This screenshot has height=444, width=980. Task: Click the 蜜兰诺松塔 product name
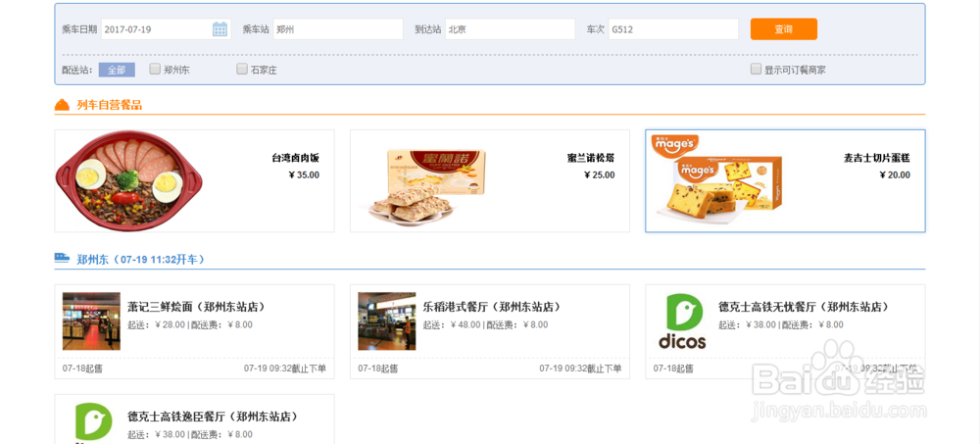[x=591, y=158]
